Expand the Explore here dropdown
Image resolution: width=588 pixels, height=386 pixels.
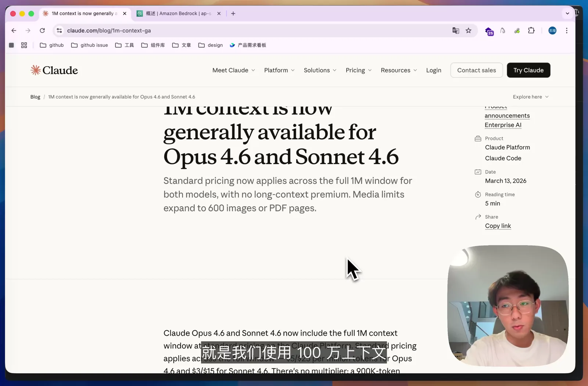coord(531,97)
